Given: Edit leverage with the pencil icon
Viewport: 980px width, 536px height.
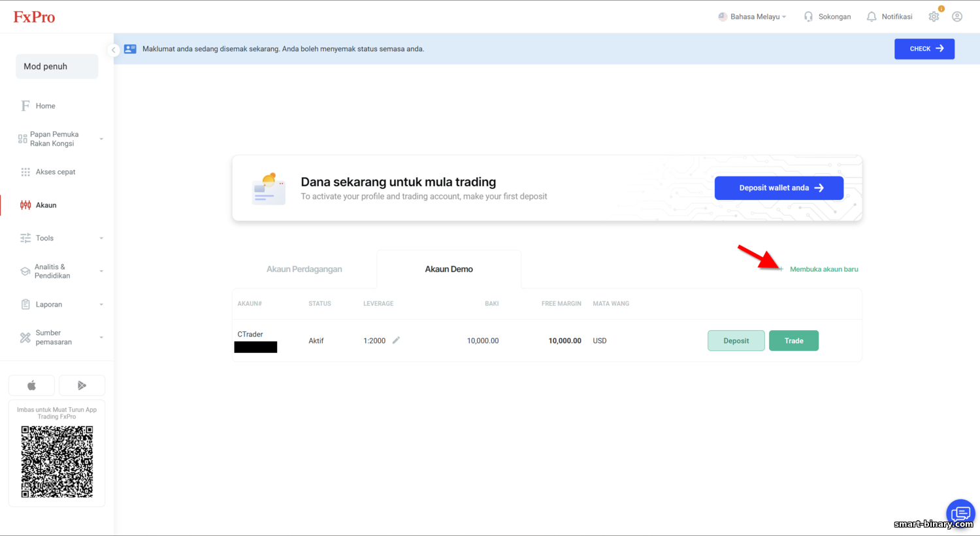Looking at the screenshot, I should click(x=396, y=340).
